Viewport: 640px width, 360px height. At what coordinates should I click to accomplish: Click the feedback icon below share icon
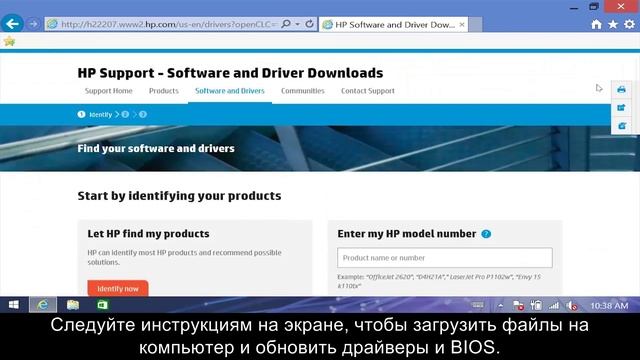tap(621, 126)
